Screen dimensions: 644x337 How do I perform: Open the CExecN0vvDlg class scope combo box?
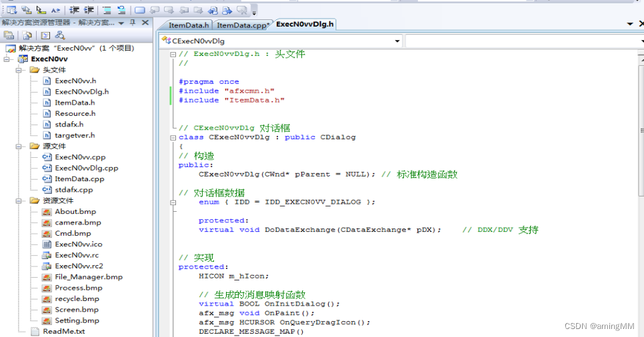(x=281, y=41)
